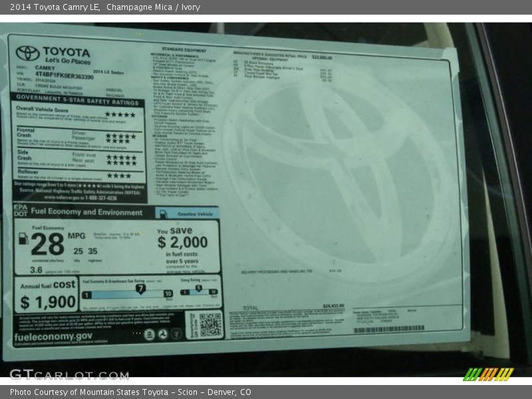Click the Overall Vehicle Score stars
This screenshot has height=399, width=532.
click(120, 114)
